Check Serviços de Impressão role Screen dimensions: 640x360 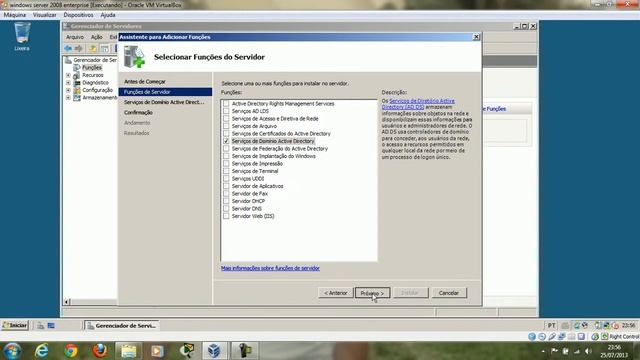(x=226, y=163)
